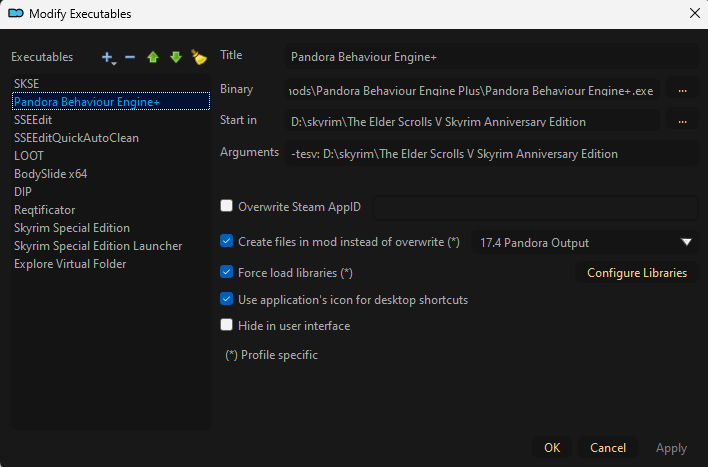Viewport: 708px width, 467px height.
Task: Remove selected executable with minus icon
Action: pos(130,57)
